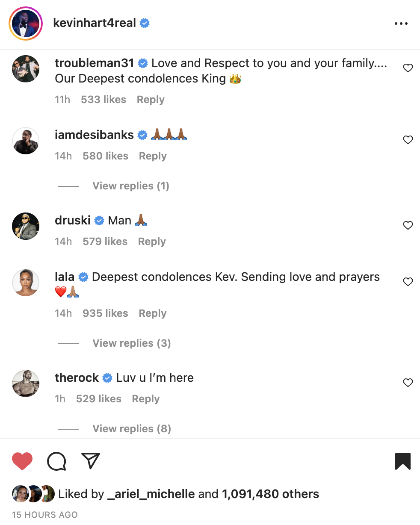
Task: Like lala's condolence comment
Action: pos(408,281)
